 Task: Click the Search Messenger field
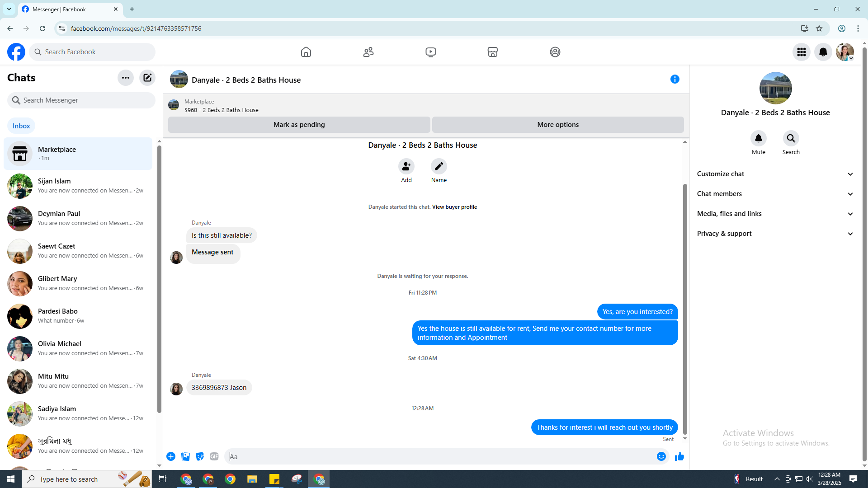pos(81,100)
